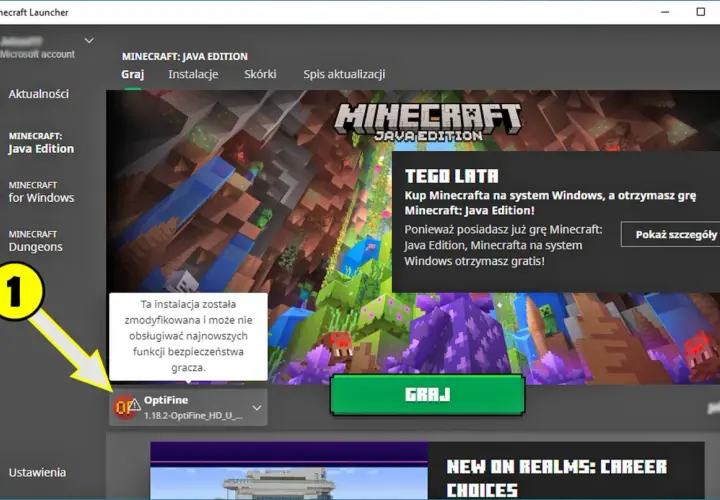This screenshot has width=720, height=500.
Task: Click the 1.18.2-OptiFine_HD_U version text
Action: [193, 416]
